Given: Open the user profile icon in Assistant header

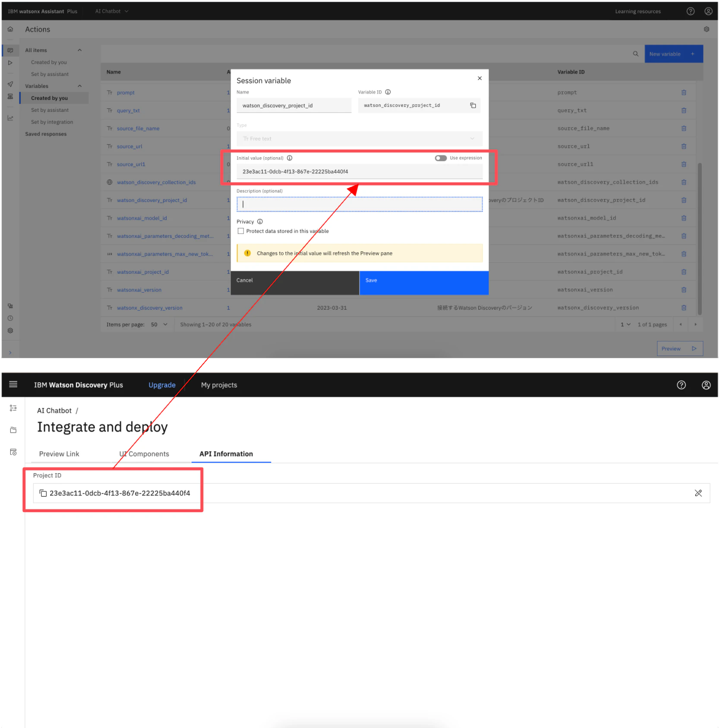Looking at the screenshot, I should pyautogui.click(x=708, y=11).
